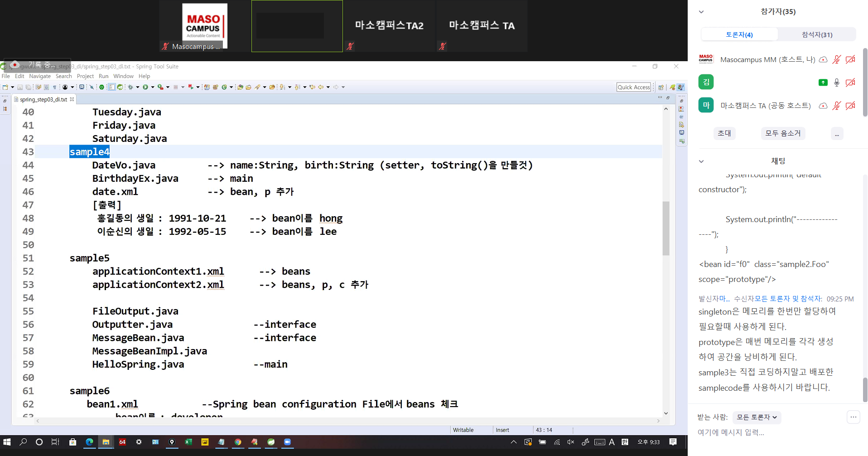Click the chat message input field

tap(770, 432)
